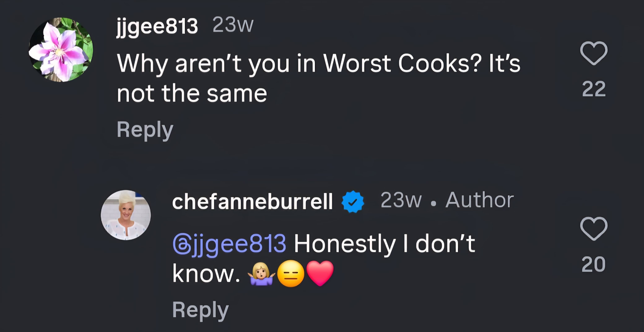Image resolution: width=644 pixels, height=332 pixels.
Task: Reply to jjgee813's Worst Cooks comment
Action: point(145,129)
